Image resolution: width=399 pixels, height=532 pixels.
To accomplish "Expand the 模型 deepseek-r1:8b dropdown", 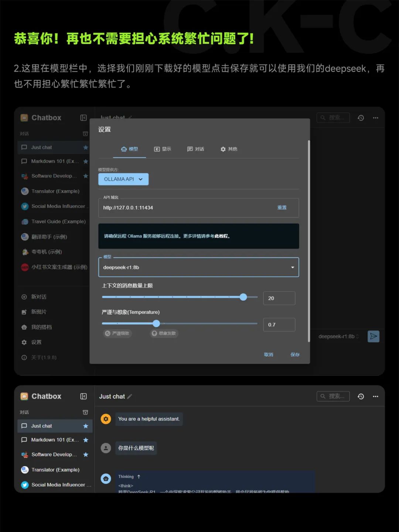I will 198,267.
